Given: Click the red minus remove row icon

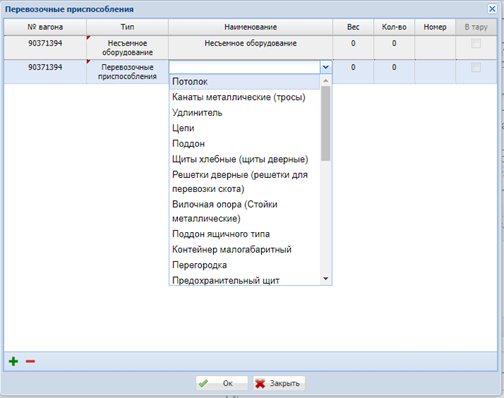Looking at the screenshot, I should tap(30, 361).
